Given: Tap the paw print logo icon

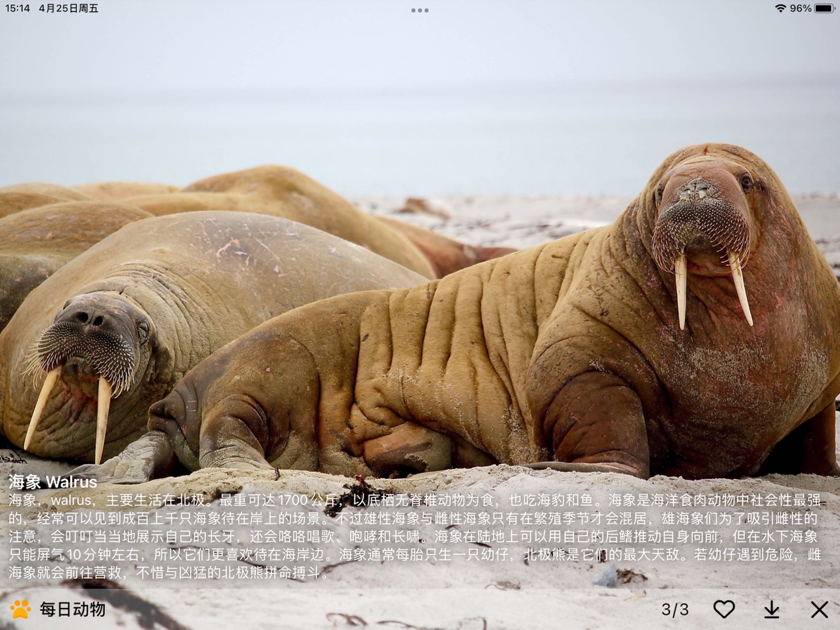Looking at the screenshot, I should pos(20,609).
